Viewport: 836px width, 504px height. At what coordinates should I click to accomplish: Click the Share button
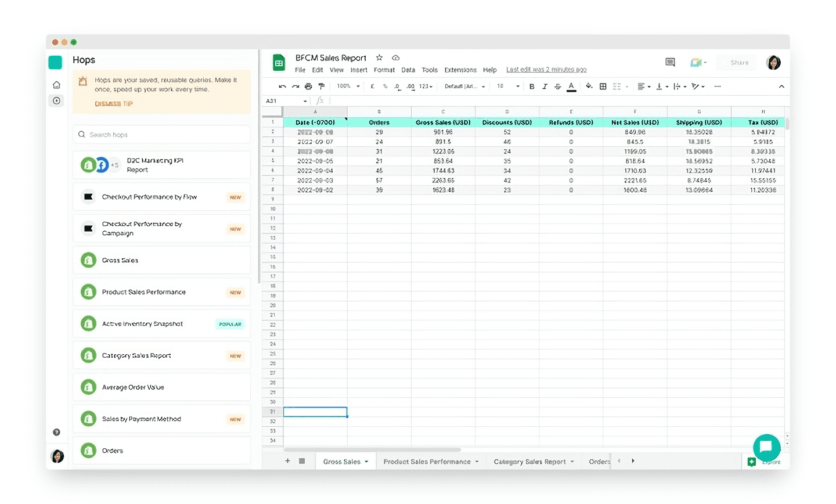(x=739, y=62)
